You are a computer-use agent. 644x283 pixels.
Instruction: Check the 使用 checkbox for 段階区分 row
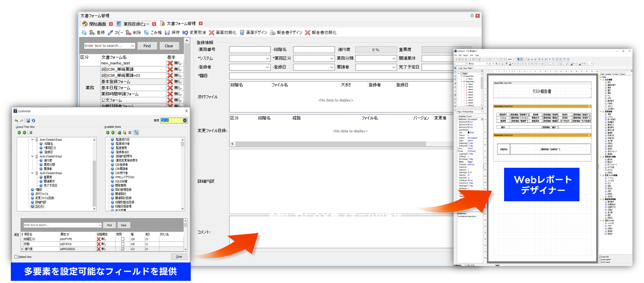pos(123,239)
